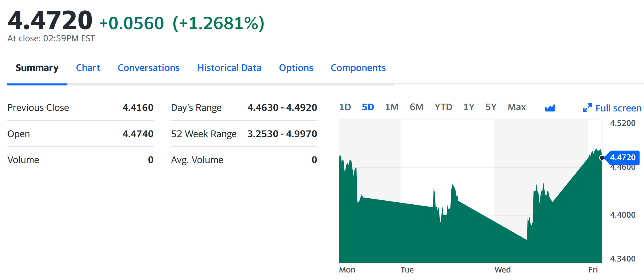
Task: Set chart range to 1D
Action: pyautogui.click(x=345, y=107)
